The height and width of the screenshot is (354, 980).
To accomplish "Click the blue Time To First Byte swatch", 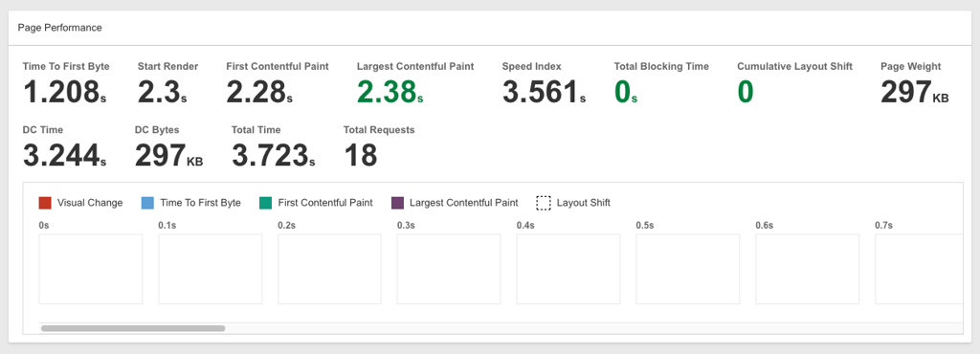I will tap(147, 203).
